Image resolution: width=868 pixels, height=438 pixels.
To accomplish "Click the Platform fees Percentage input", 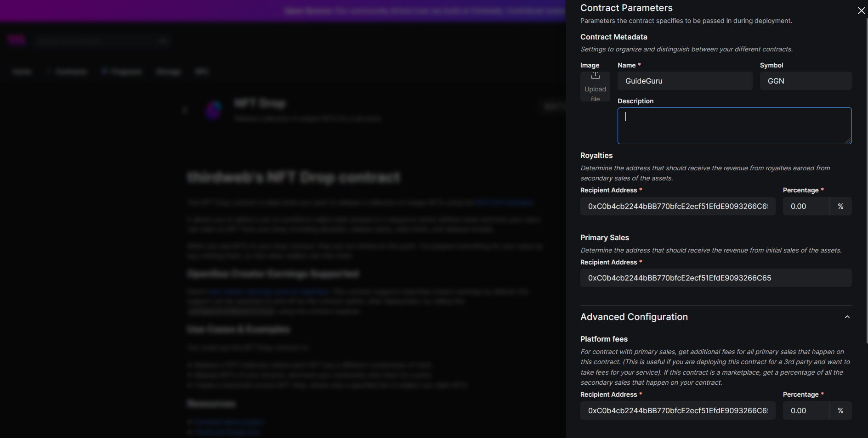I will coord(806,411).
